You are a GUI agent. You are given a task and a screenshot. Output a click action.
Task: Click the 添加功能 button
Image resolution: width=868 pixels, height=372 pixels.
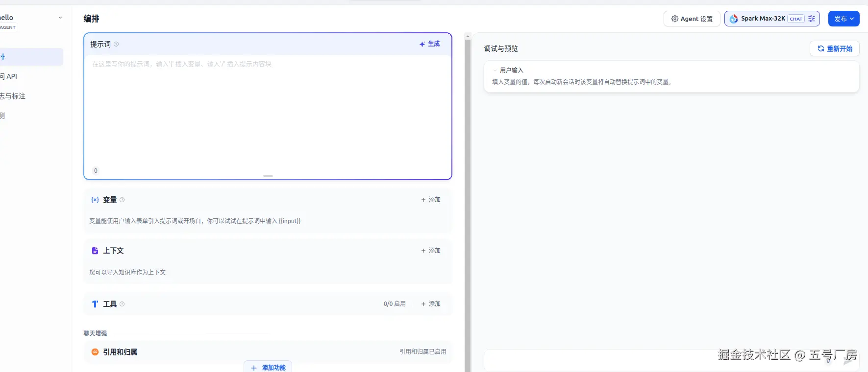[268, 367]
